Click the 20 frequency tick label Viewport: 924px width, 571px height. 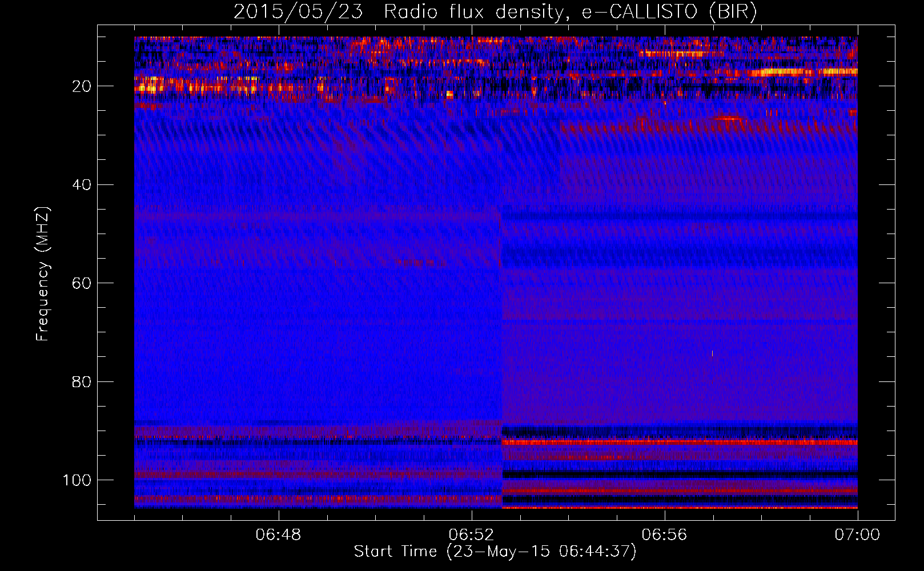tap(82, 86)
